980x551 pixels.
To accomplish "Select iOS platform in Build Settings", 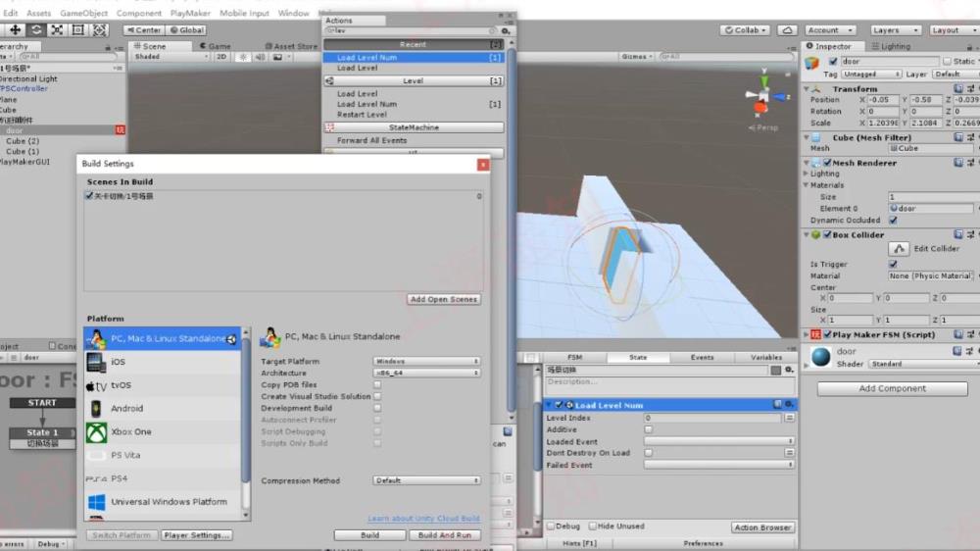I will pyautogui.click(x=163, y=362).
